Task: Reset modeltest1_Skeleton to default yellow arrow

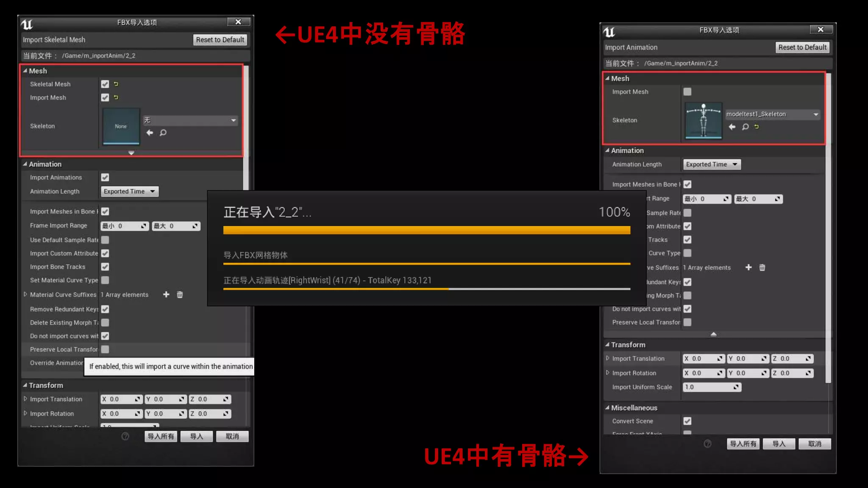Action: coord(757,127)
